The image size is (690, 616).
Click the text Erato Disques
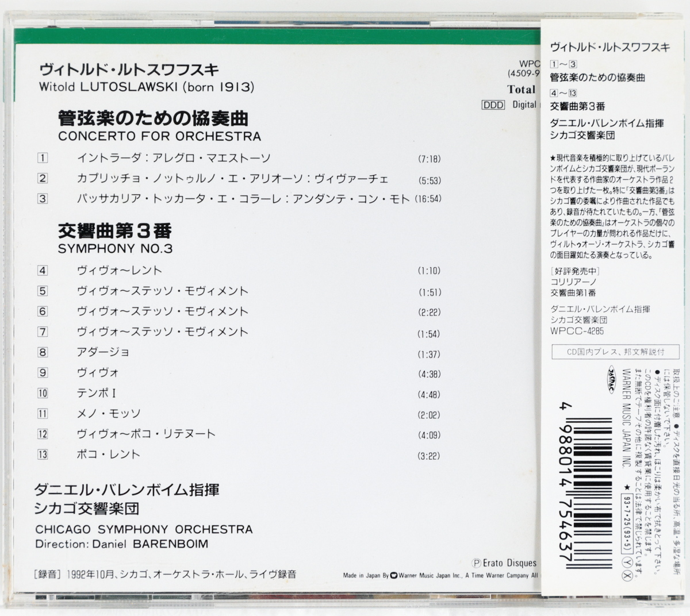pos(509,563)
